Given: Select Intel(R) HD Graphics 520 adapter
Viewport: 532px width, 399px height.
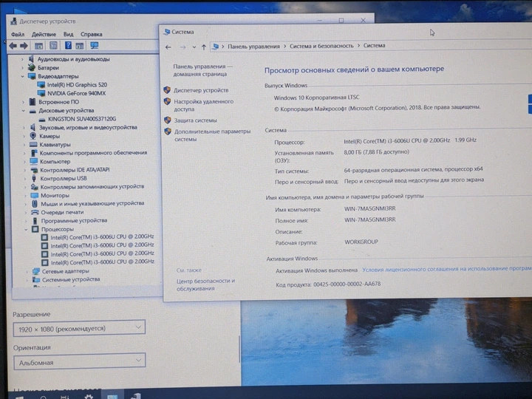Looking at the screenshot, I should pos(77,85).
